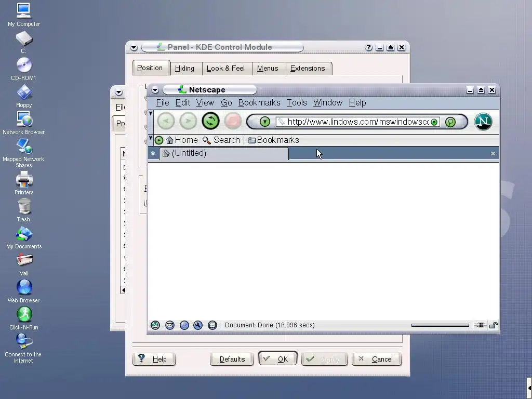Open Composer from the status bar wrench icon
The image size is (532, 399).
pyautogui.click(x=198, y=325)
